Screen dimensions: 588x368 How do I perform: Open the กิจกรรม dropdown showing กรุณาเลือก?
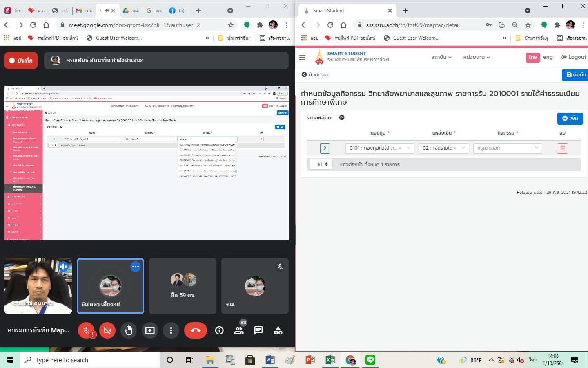[507, 148]
